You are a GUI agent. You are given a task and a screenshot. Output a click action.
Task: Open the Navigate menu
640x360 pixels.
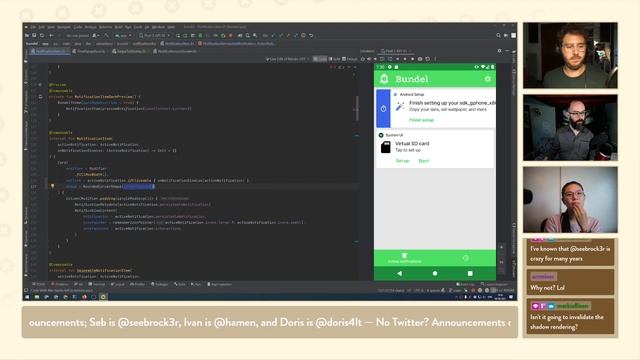(x=64, y=27)
